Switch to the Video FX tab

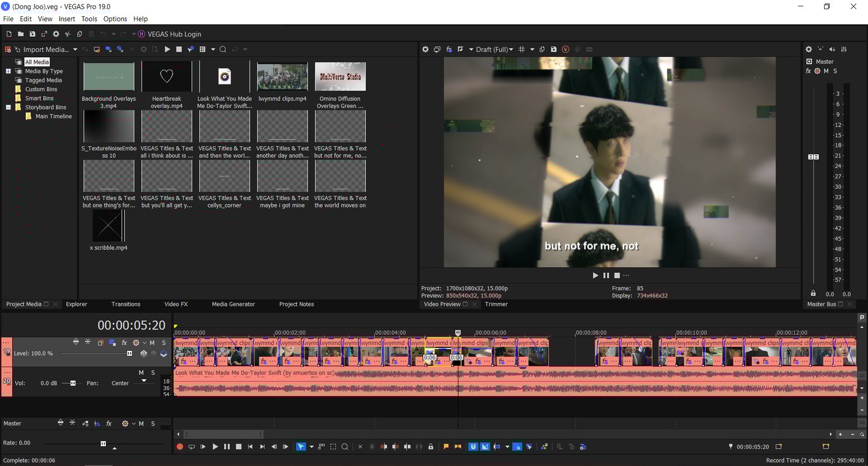(176, 304)
